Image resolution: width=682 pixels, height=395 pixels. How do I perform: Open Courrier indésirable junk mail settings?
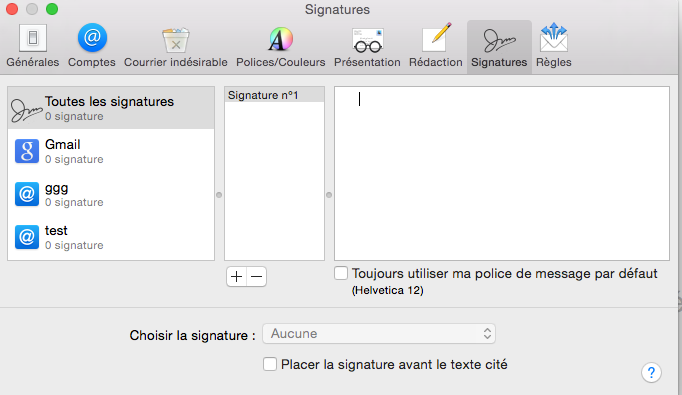[x=176, y=46]
